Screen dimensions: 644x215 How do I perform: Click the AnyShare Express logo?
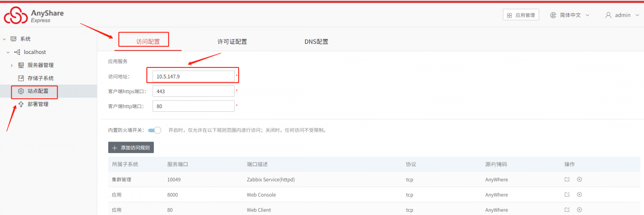click(x=34, y=15)
